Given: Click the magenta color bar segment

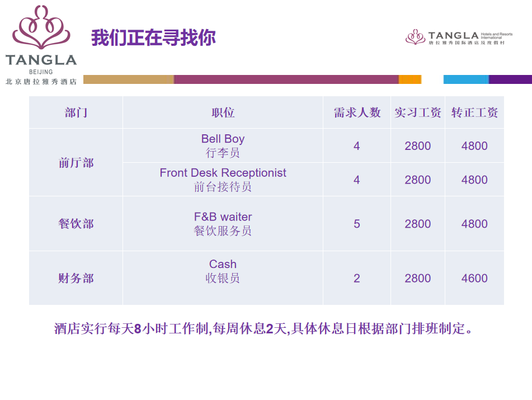Looking at the screenshot, I should click(286, 79).
